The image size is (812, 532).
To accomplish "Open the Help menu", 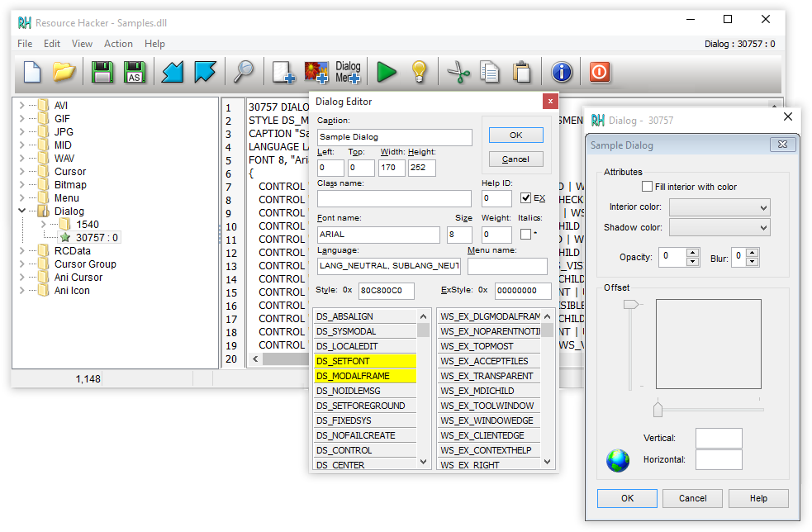I will [x=154, y=44].
